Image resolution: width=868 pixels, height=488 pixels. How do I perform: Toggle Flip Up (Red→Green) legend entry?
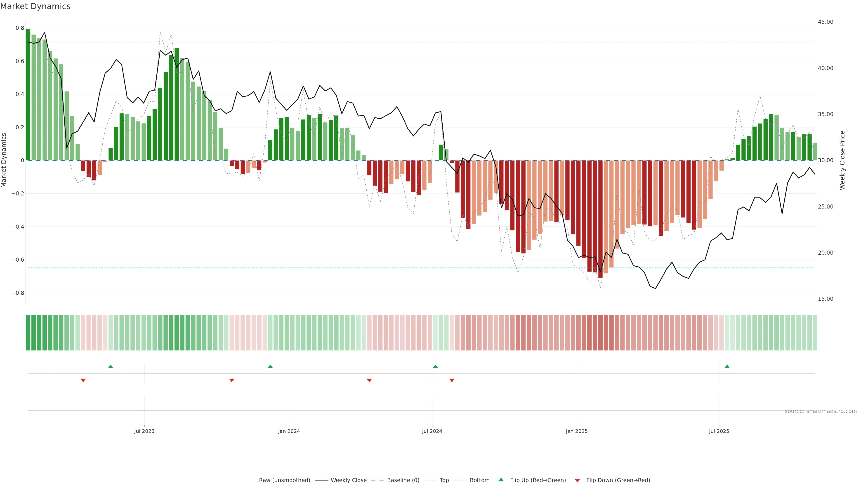538,480
